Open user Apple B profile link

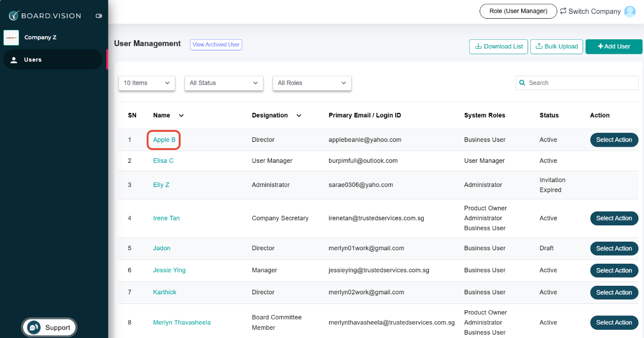coord(164,140)
